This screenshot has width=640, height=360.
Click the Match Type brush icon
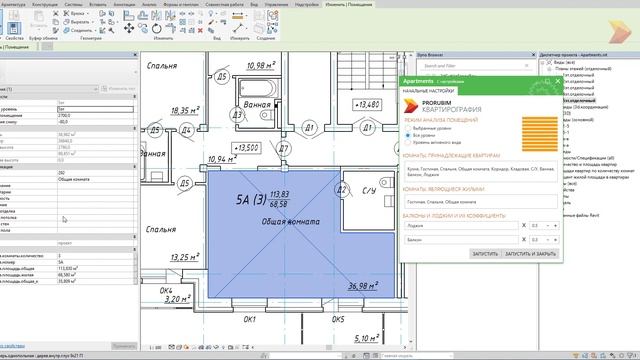click(56, 31)
